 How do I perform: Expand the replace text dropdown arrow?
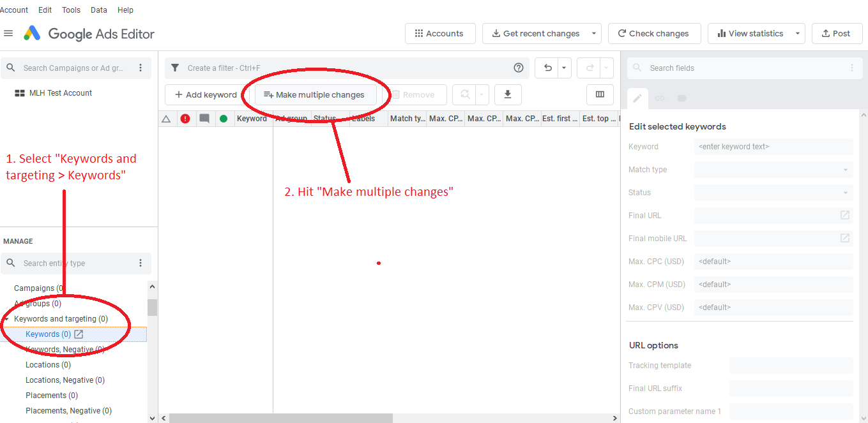coord(482,94)
